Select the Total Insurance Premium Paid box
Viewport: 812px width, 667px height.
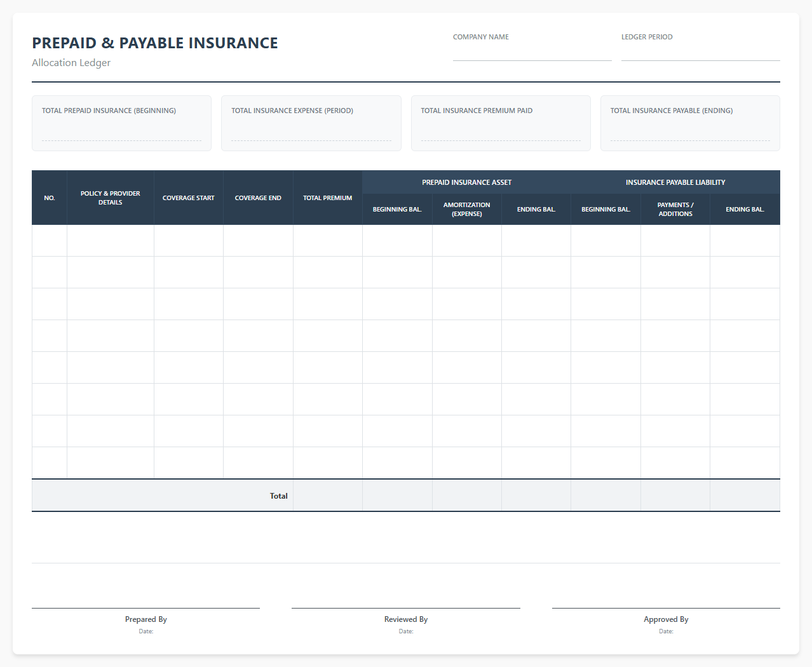pyautogui.click(x=501, y=123)
